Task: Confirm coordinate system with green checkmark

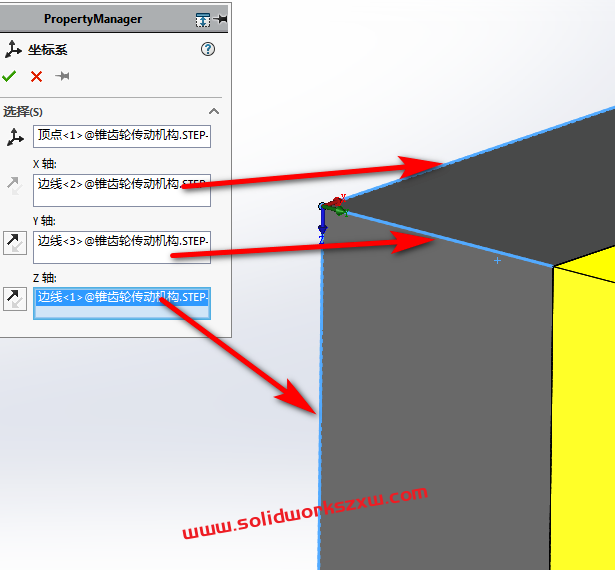Action: click(x=9, y=76)
